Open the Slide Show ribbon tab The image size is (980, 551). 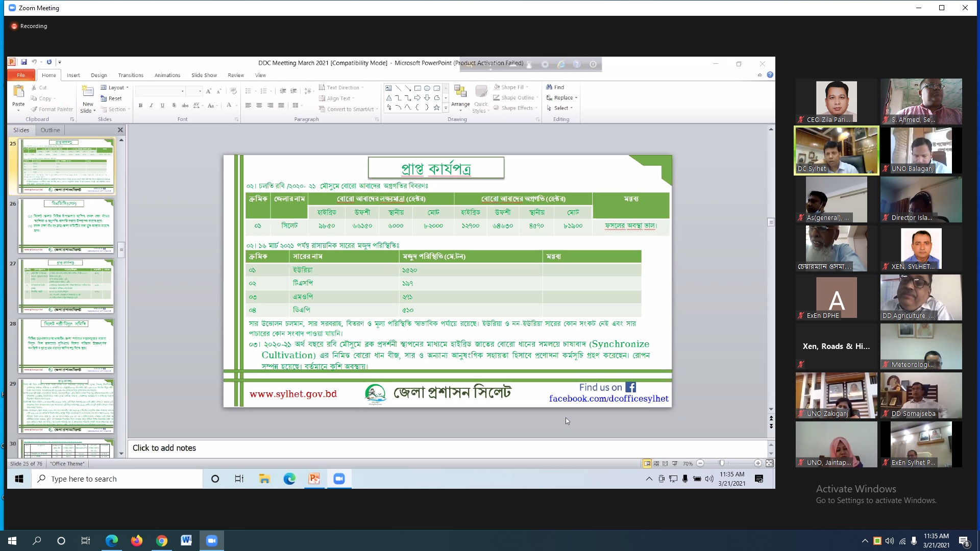click(x=204, y=76)
